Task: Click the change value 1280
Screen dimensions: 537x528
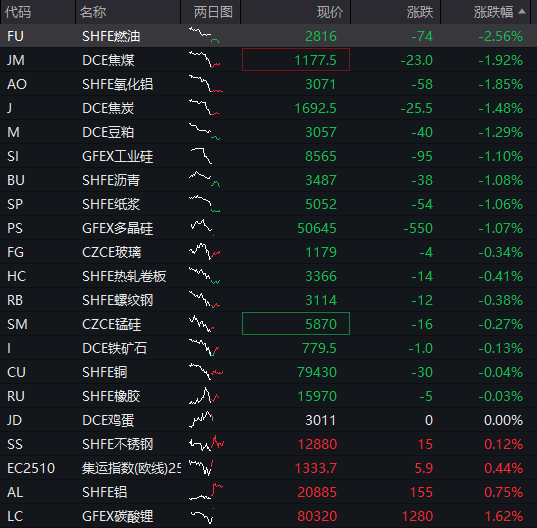Action: click(x=417, y=516)
